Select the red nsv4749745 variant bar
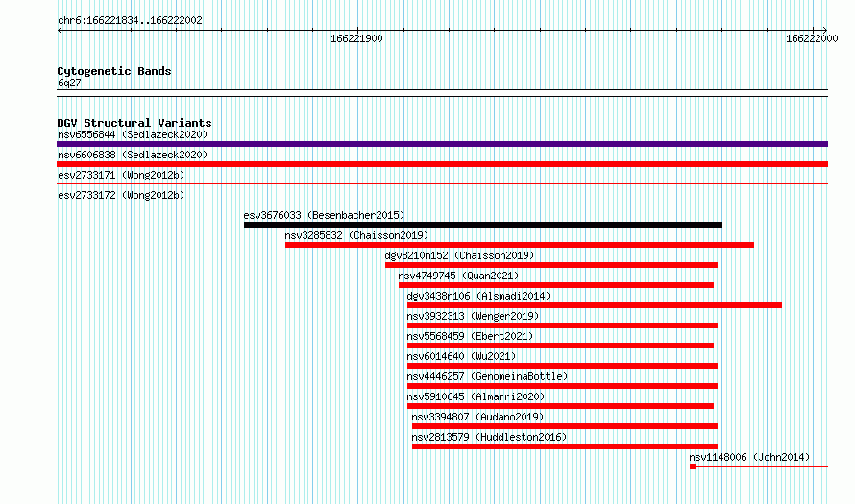855x504 pixels. pos(556,285)
